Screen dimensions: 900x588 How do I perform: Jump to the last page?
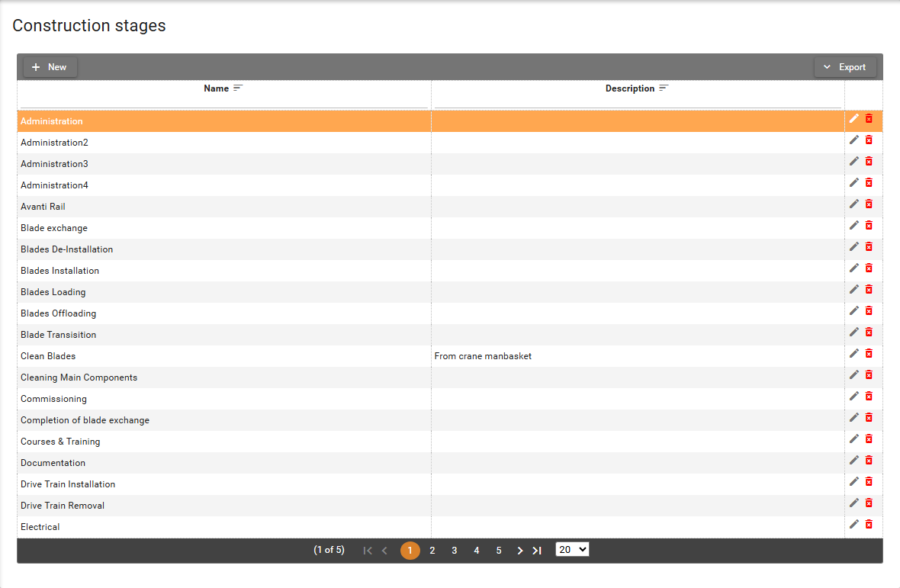(x=537, y=550)
